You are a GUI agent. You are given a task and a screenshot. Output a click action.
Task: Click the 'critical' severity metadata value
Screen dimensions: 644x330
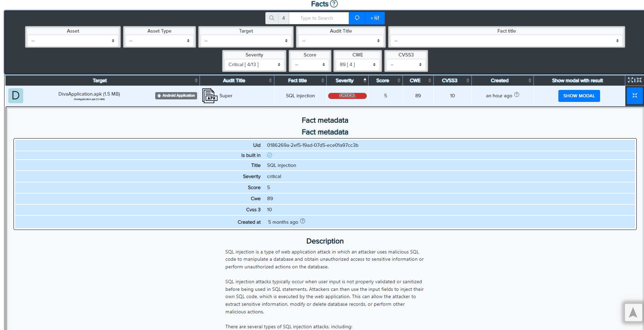pyautogui.click(x=274, y=176)
